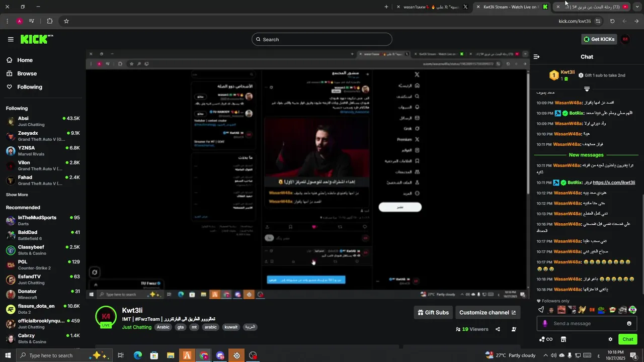The width and height of the screenshot is (644, 362).
Task: Collapse the chat panel
Action: 536,57
